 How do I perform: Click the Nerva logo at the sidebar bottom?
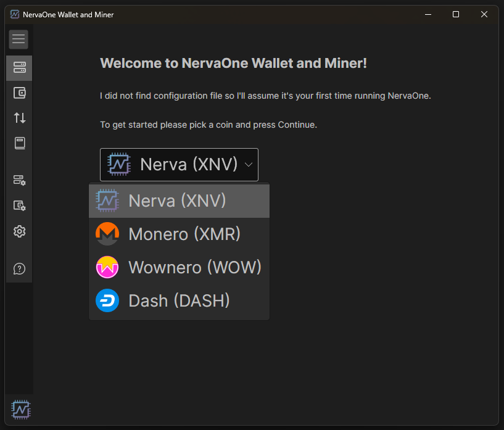coord(21,410)
